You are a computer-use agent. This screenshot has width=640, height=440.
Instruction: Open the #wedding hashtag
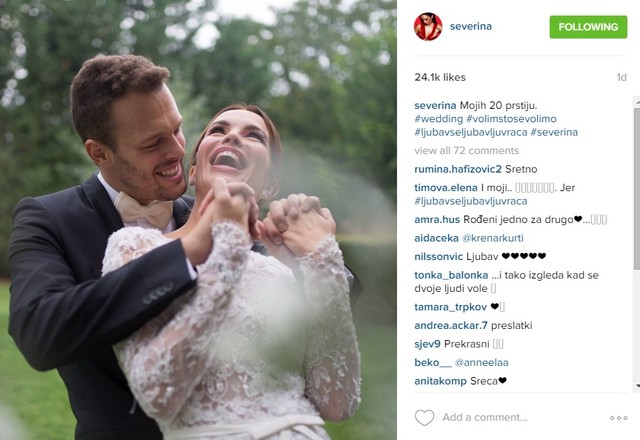click(x=439, y=119)
